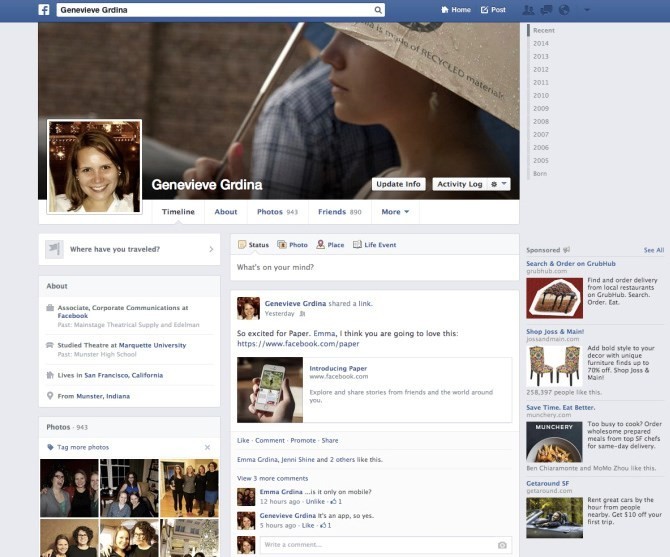Screen dimensions: 670x557
Task: Jump to 2014 in the timeline
Action: click(541, 43)
